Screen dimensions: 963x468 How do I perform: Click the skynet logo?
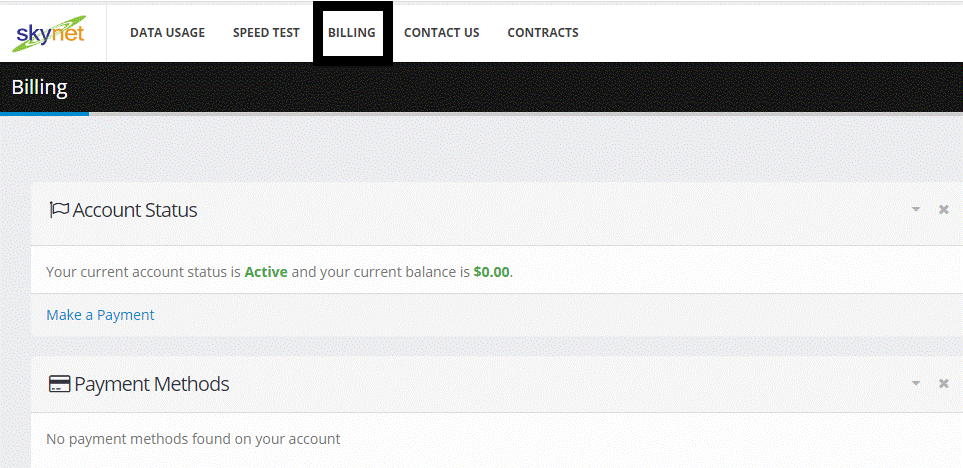(48, 34)
